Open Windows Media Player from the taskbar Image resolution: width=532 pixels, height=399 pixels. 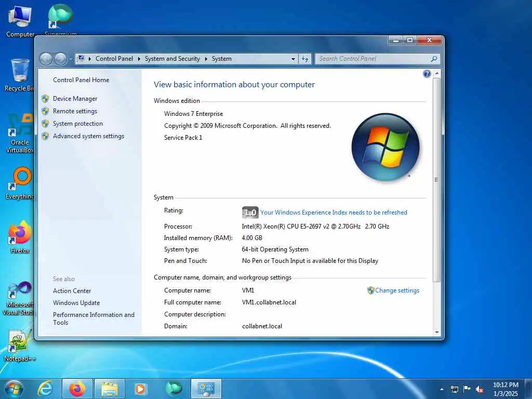pos(140,389)
